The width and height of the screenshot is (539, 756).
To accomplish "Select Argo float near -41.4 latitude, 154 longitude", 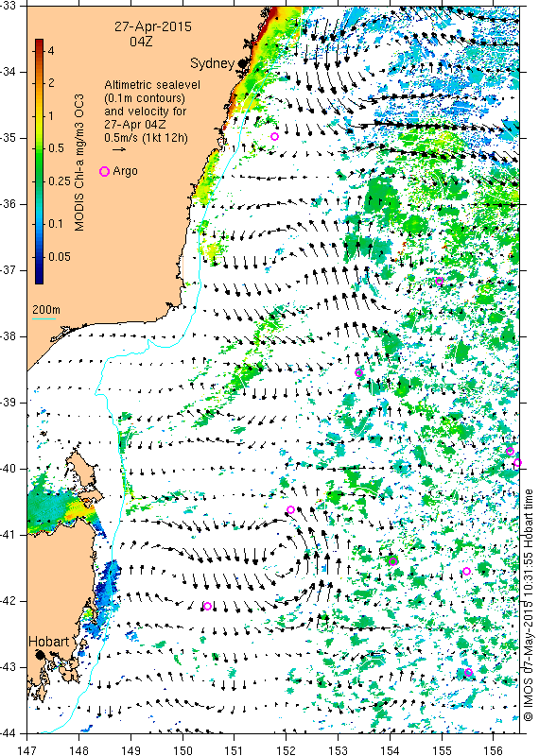I will point(392,560).
